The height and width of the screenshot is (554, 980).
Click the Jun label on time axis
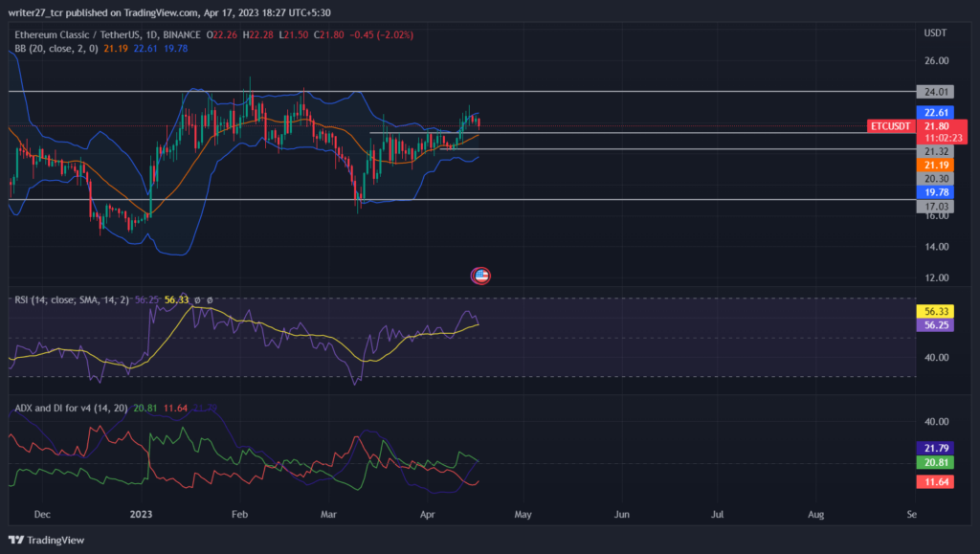(x=621, y=514)
